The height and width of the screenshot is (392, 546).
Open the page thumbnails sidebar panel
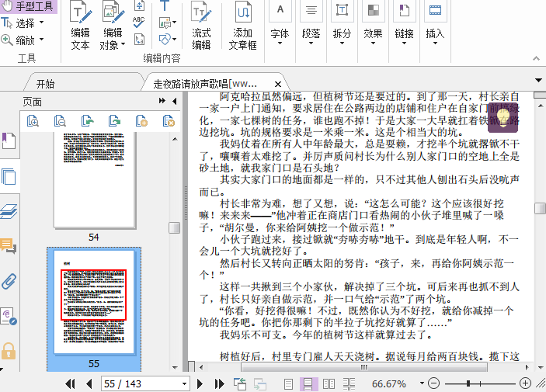9,176
